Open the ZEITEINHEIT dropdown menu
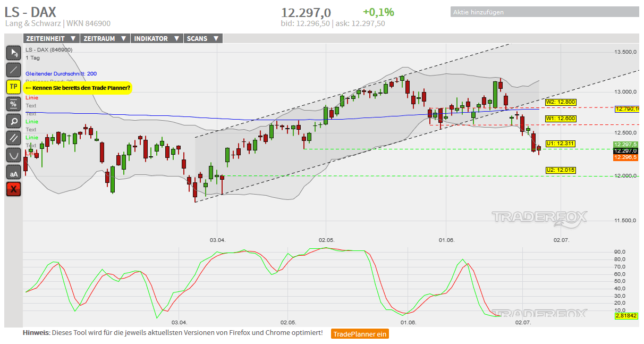The width and height of the screenshot is (644, 344). 51,38
